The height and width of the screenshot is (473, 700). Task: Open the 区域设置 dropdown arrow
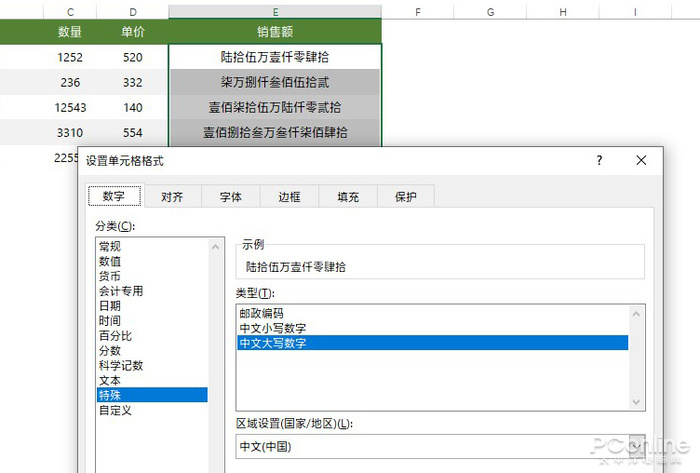(x=637, y=446)
